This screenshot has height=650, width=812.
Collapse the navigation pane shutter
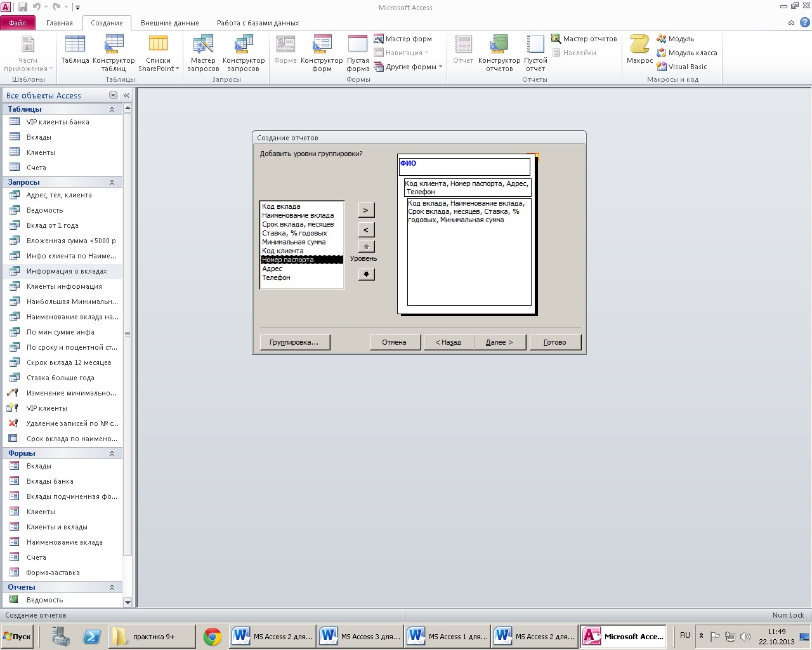pos(126,95)
